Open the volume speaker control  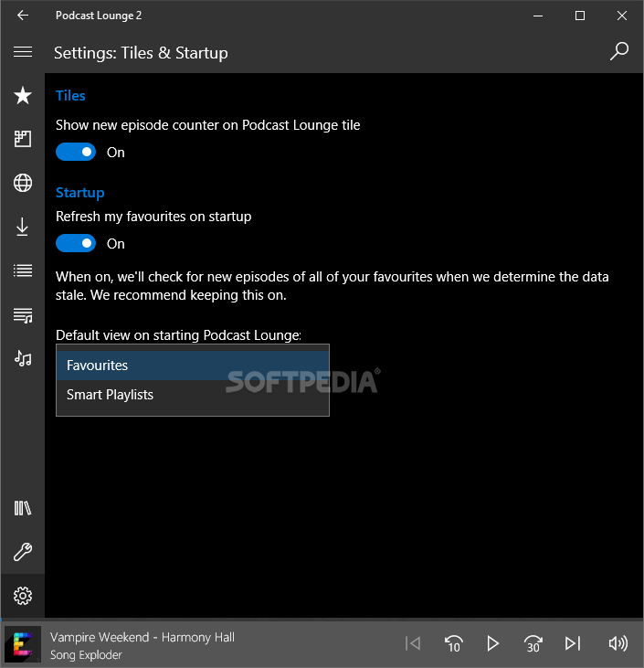pos(618,643)
